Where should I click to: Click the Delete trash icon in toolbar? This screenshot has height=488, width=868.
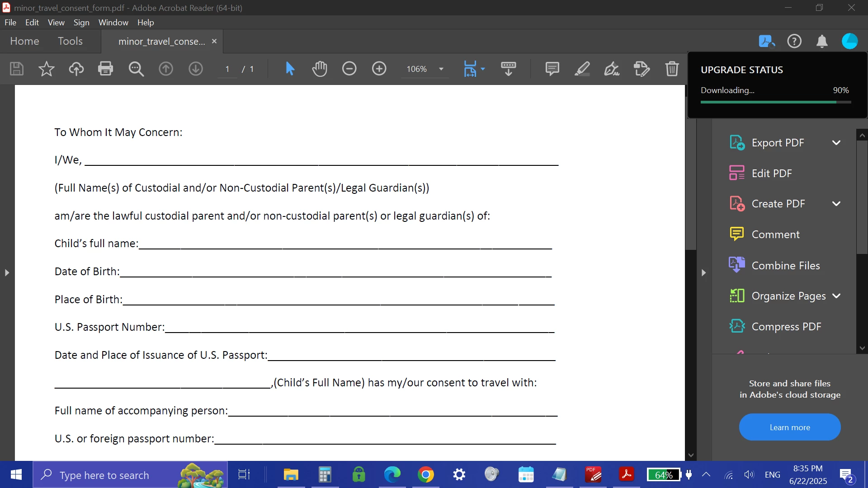[x=672, y=69]
